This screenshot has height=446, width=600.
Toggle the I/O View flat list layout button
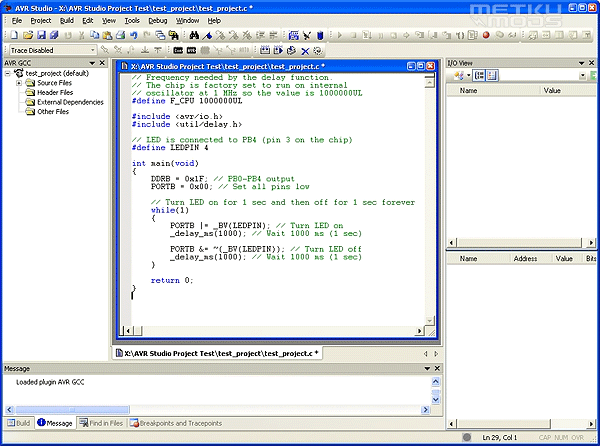[x=492, y=75]
